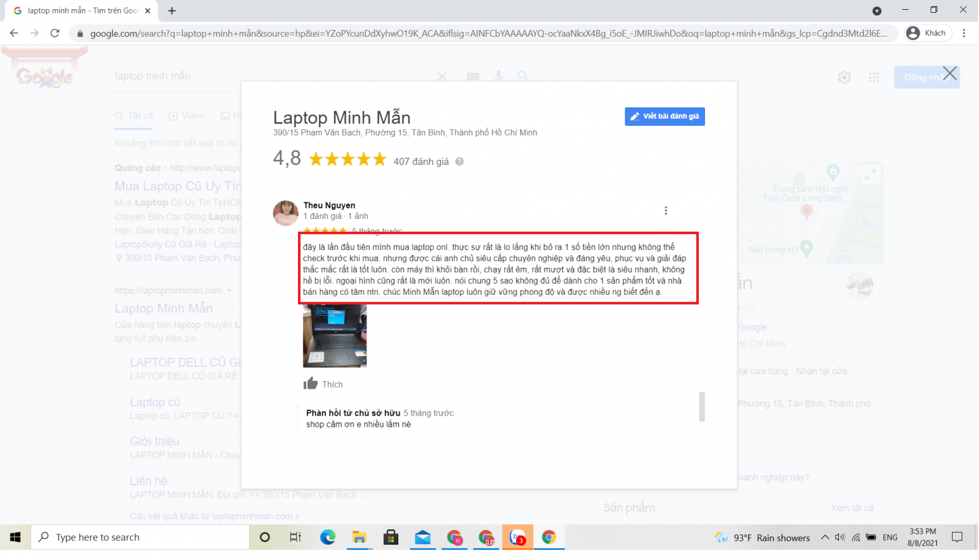Click 407 đánh giá text
The image size is (979, 560).
[421, 161]
